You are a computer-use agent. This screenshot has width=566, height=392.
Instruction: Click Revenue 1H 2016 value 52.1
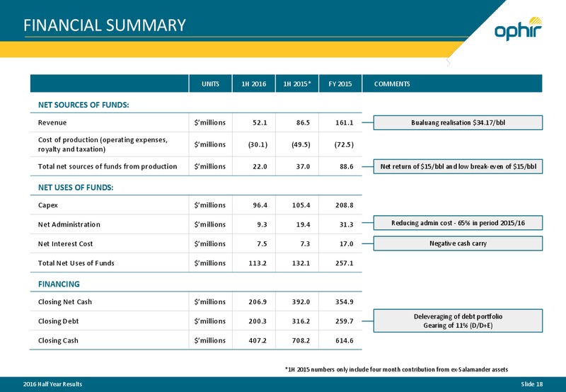click(260, 122)
